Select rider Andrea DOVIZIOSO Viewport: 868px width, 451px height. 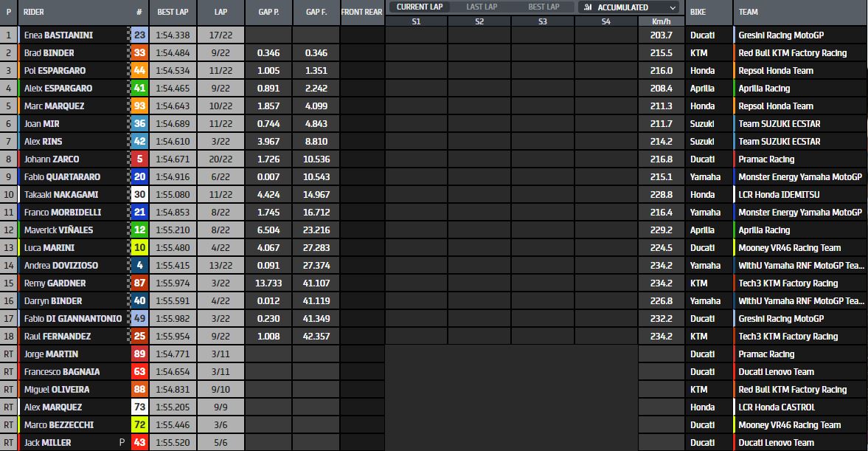tap(61, 266)
